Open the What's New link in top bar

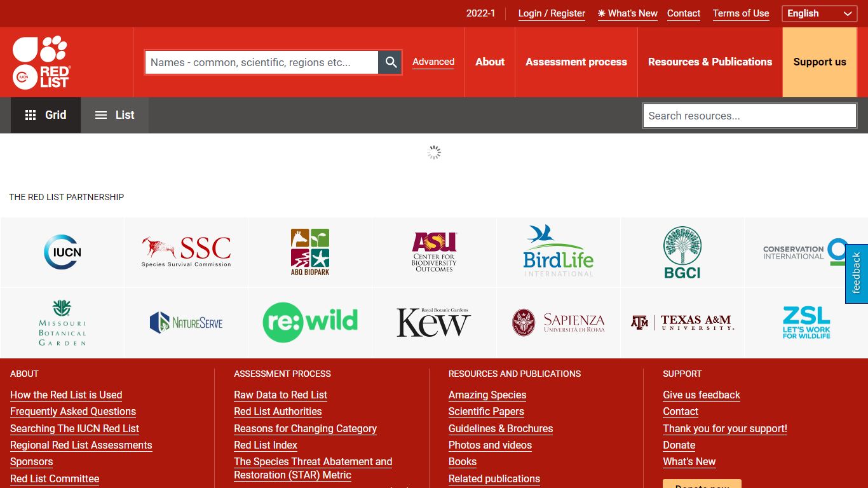point(628,13)
